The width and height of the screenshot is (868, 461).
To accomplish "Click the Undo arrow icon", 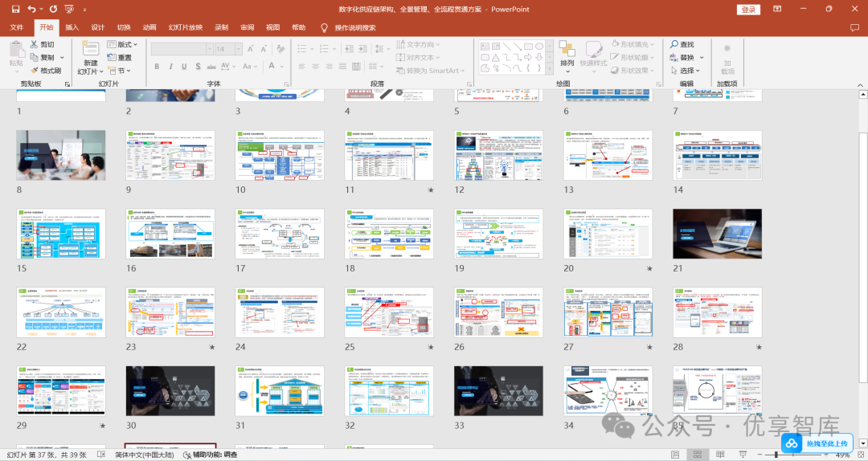I will pos(31,9).
